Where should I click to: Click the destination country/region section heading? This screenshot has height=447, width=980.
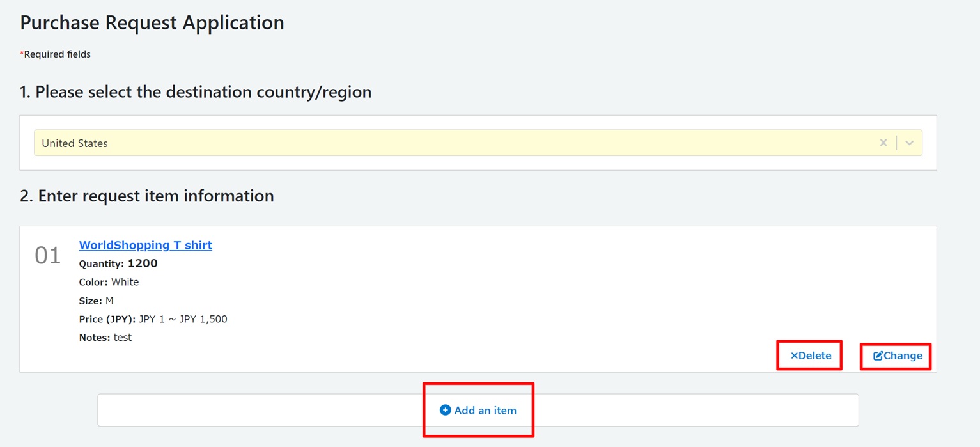[x=196, y=92]
